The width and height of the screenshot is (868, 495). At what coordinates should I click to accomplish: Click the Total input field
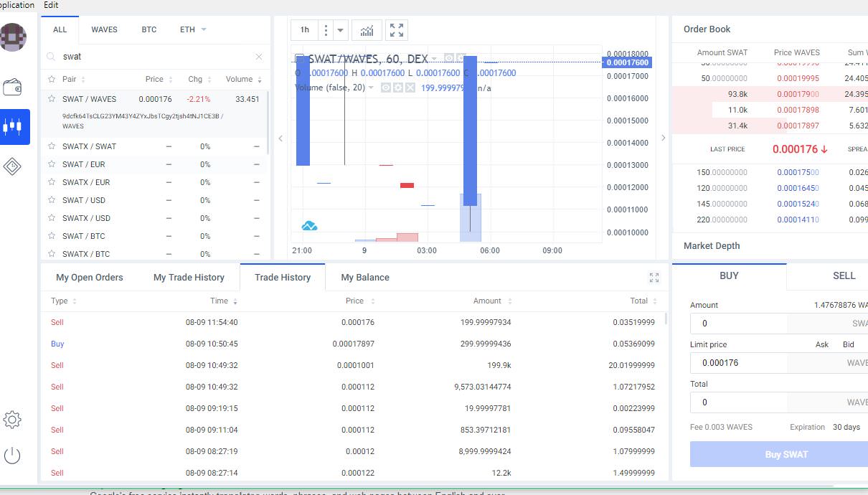tap(779, 402)
